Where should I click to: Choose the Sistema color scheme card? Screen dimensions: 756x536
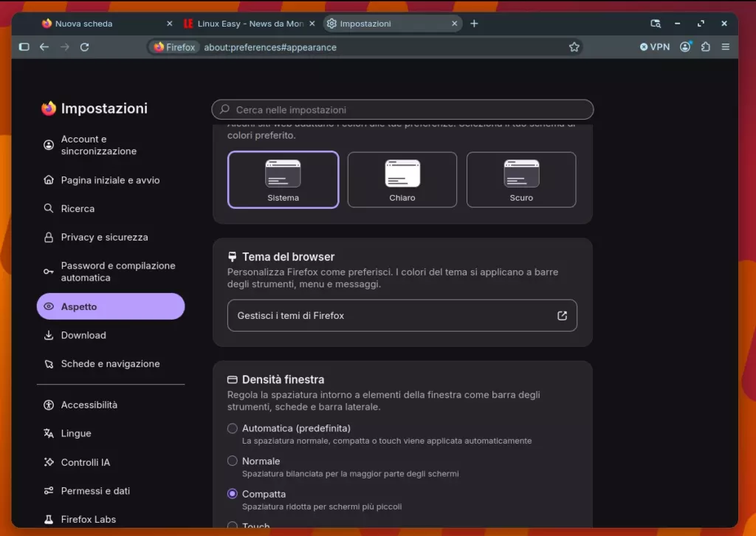[283, 180]
